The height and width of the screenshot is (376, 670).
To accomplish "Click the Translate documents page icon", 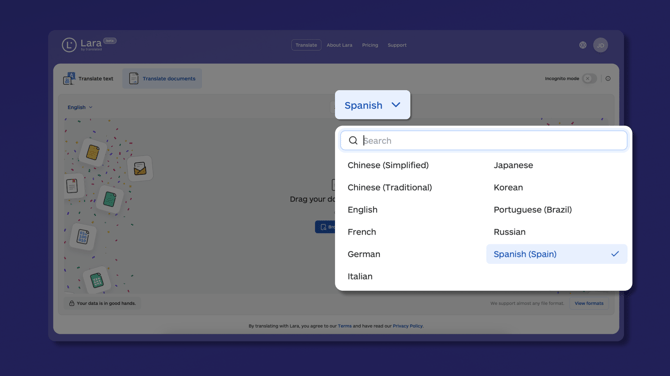I will click(134, 79).
